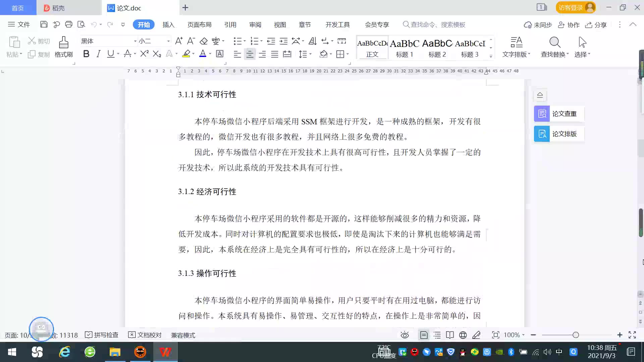Open the 论文查重 sidebar tool

pyautogui.click(x=559, y=114)
